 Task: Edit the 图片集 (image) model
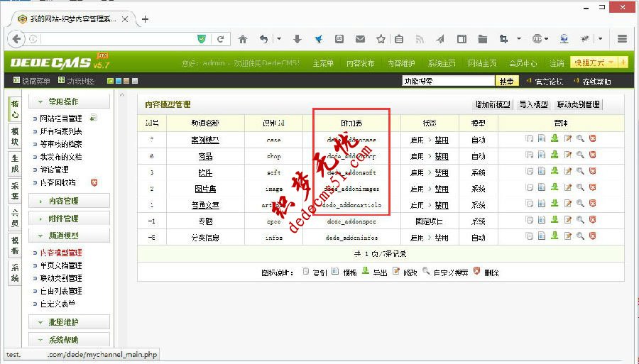pos(568,187)
